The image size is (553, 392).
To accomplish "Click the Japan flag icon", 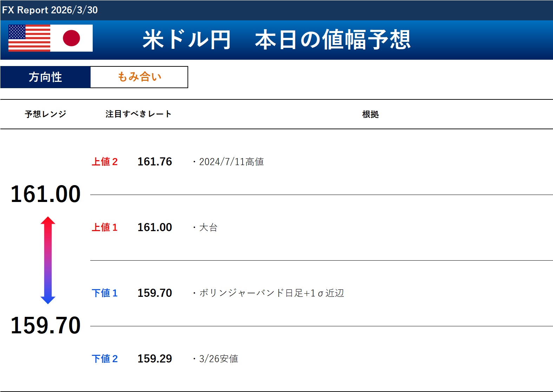I will (72, 38).
